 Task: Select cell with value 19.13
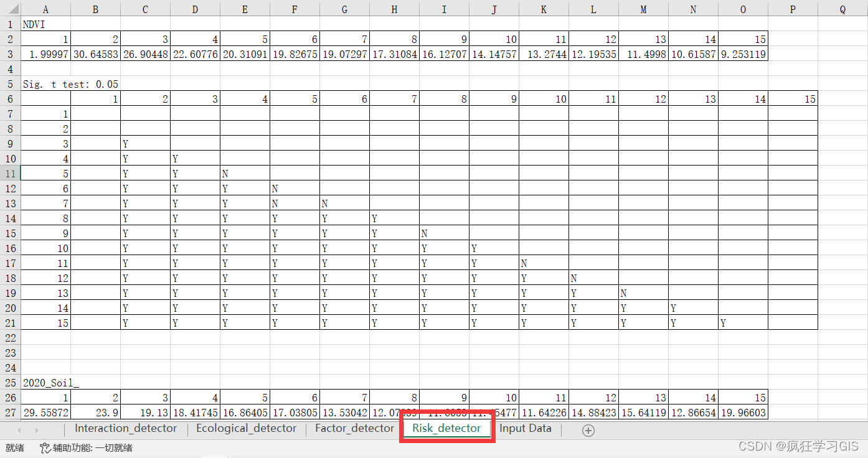click(146, 413)
